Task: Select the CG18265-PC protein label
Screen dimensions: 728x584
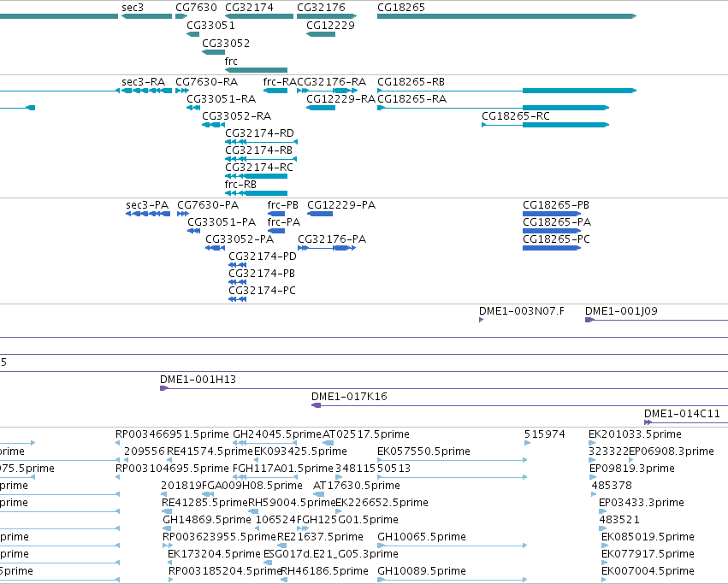Action: 556,239
